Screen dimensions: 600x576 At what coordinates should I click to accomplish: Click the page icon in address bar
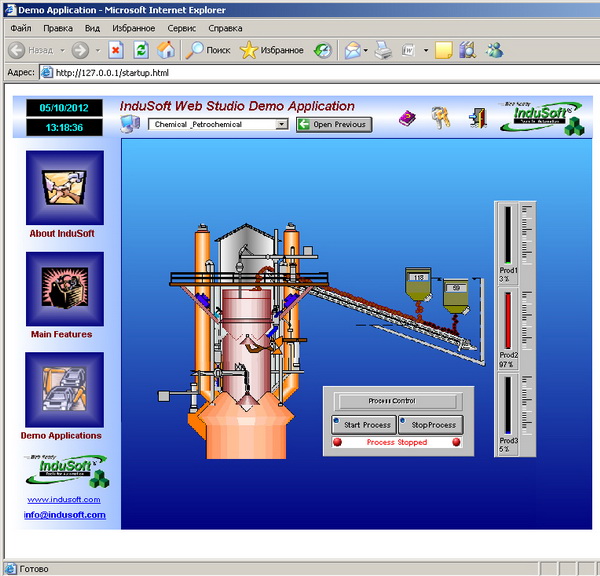(47, 72)
